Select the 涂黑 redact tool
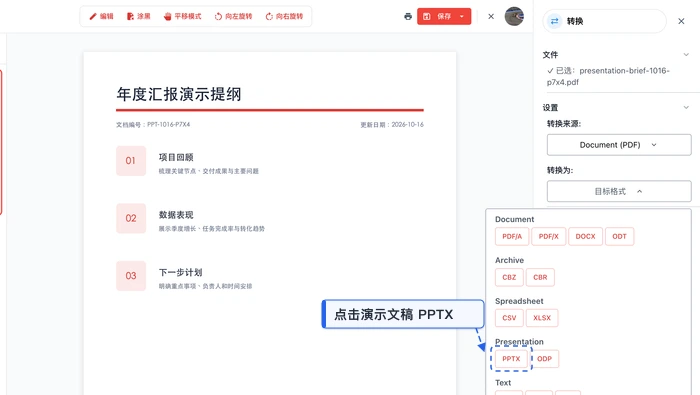700x395 pixels. coord(138,17)
